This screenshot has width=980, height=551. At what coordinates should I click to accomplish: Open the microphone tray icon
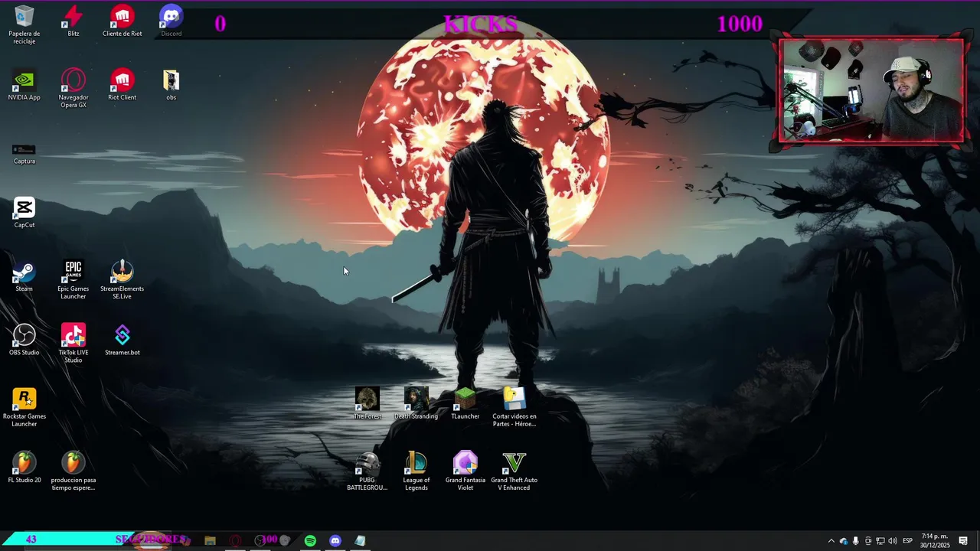point(856,541)
